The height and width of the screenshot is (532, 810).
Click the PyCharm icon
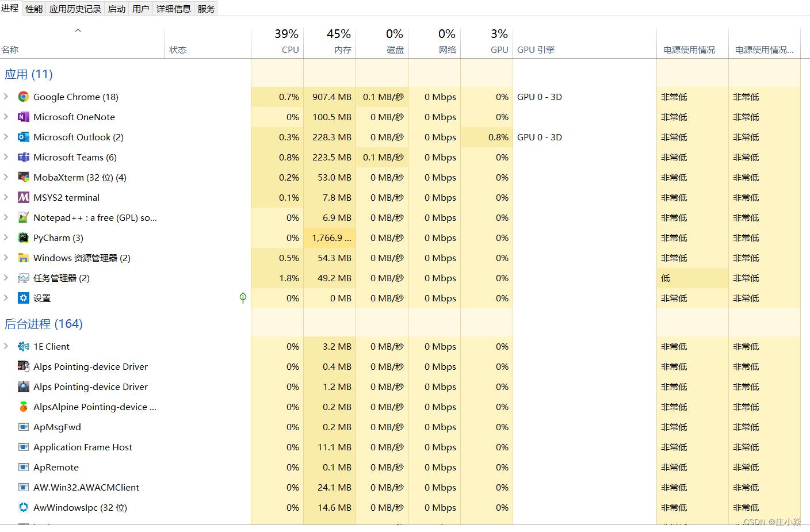[x=23, y=238]
